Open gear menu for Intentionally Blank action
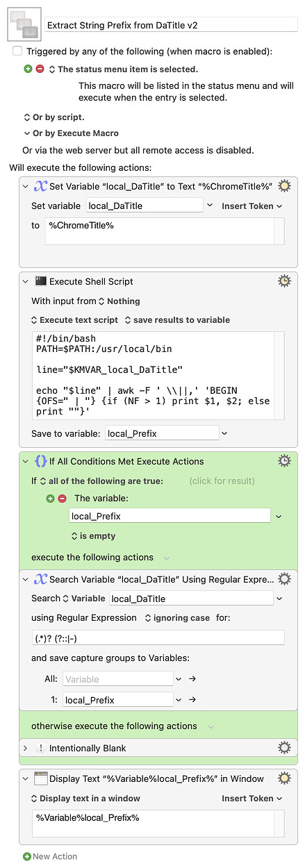 tap(284, 748)
